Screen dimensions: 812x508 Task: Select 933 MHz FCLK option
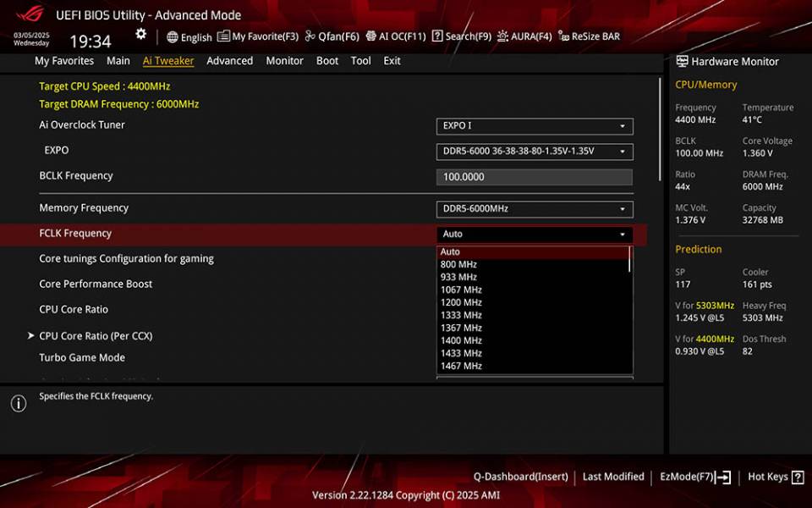point(532,278)
